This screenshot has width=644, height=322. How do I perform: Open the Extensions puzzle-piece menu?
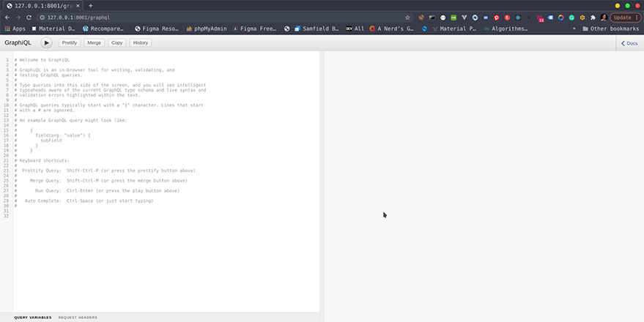pos(593,18)
